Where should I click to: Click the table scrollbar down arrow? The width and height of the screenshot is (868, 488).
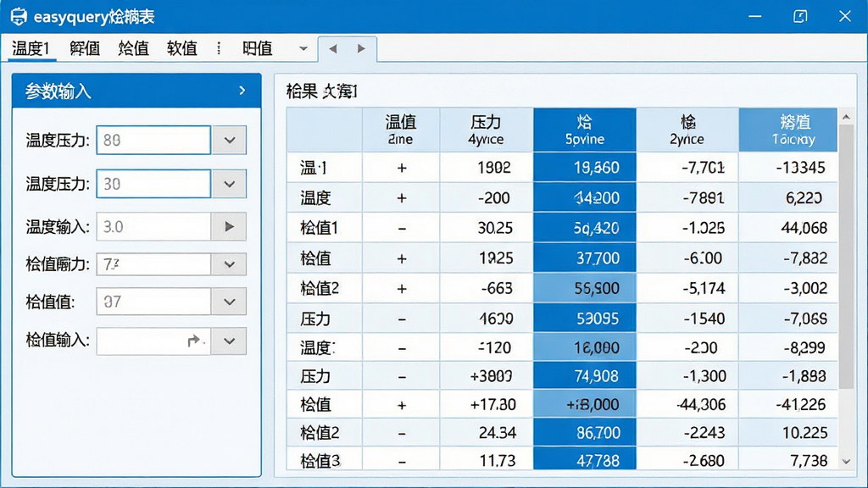tap(846, 462)
